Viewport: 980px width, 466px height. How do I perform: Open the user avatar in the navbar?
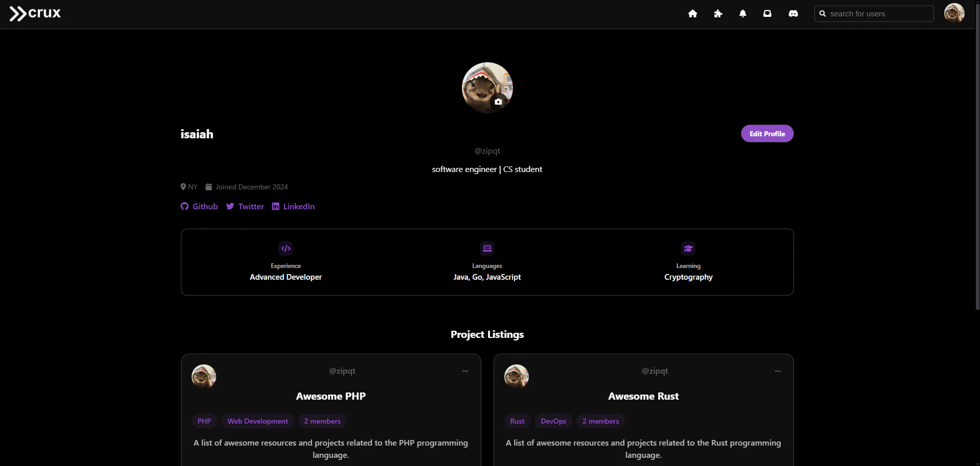[x=954, y=13]
